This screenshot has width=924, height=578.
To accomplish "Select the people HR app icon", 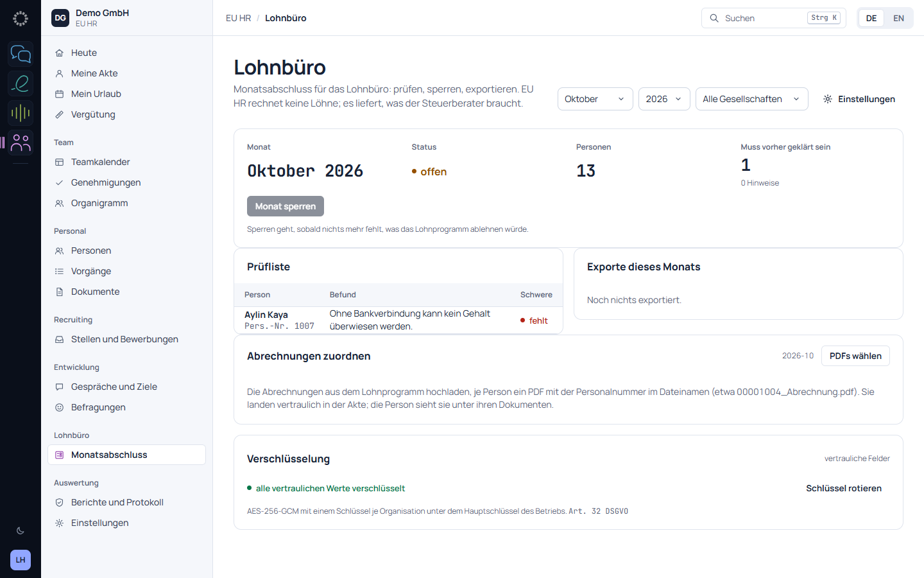I will coord(21,143).
